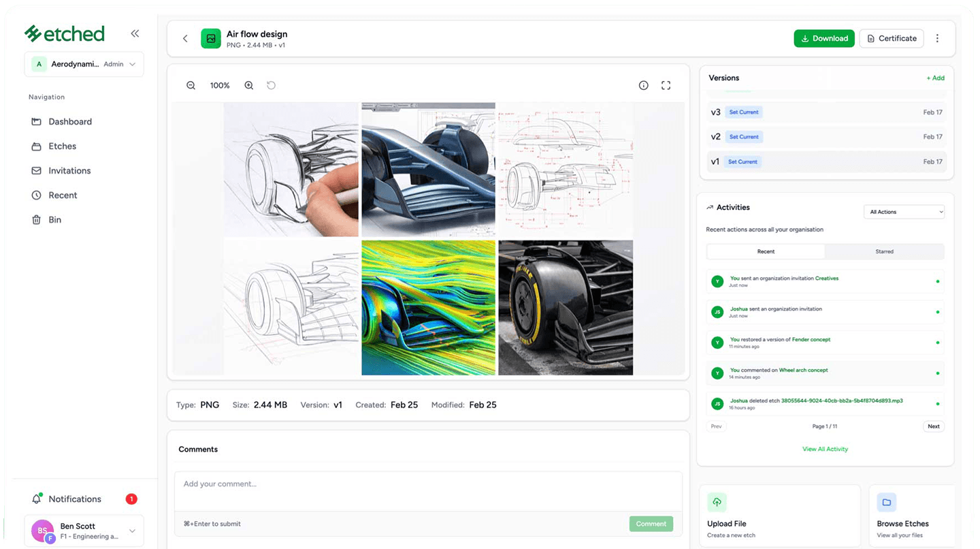Viewport: 980px width, 549px height.
Task: Click the Add your comment field
Action: 428,491
